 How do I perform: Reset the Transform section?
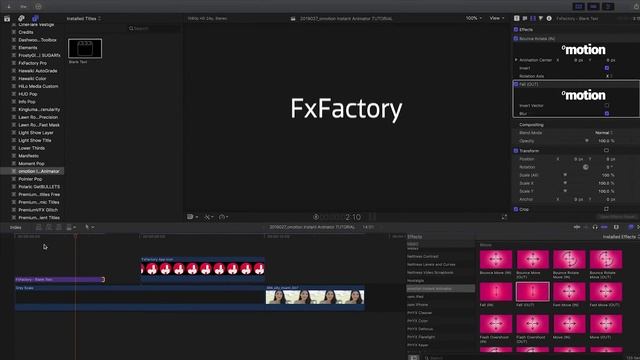606,151
